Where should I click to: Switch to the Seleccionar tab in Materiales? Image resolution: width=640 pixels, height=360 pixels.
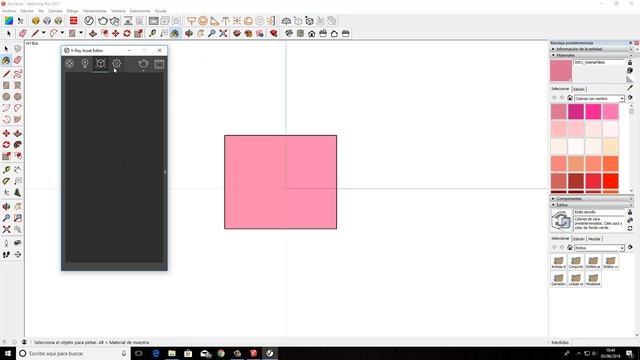coord(560,89)
